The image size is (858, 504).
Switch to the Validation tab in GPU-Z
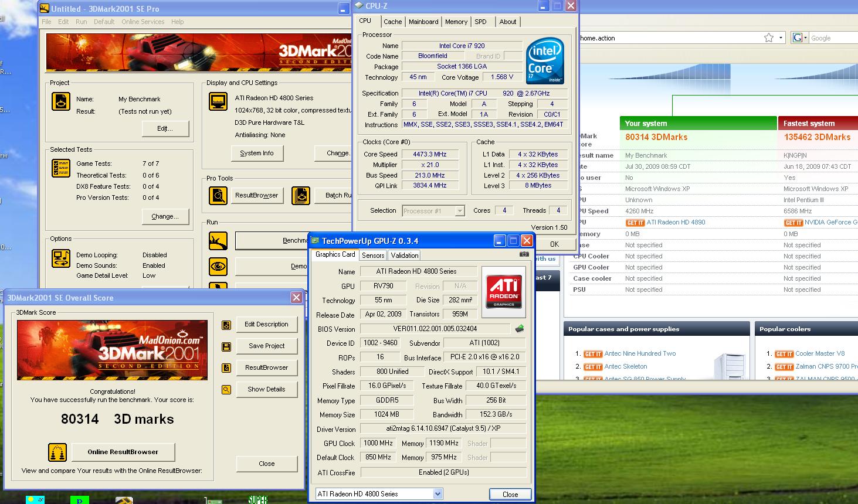405,256
